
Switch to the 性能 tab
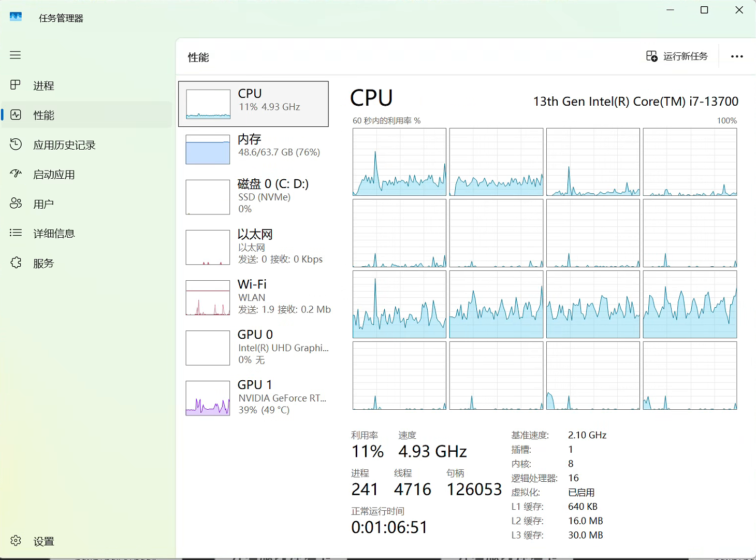pyautogui.click(x=87, y=115)
